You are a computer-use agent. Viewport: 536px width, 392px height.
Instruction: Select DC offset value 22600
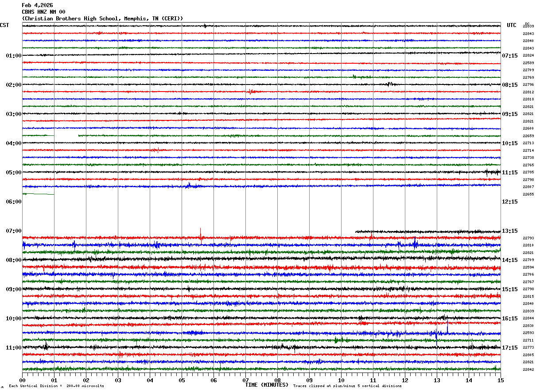click(528, 129)
